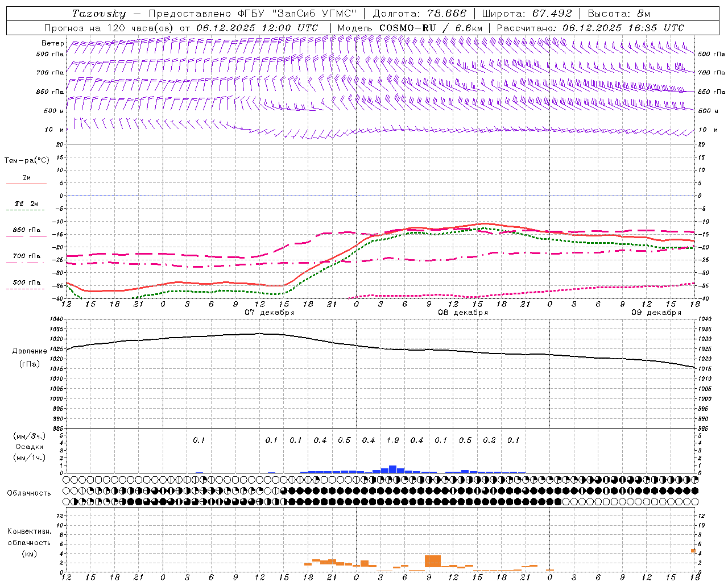Click the "Td 2м" dew point legend label
This screenshot has height=582, width=728.
26,203
